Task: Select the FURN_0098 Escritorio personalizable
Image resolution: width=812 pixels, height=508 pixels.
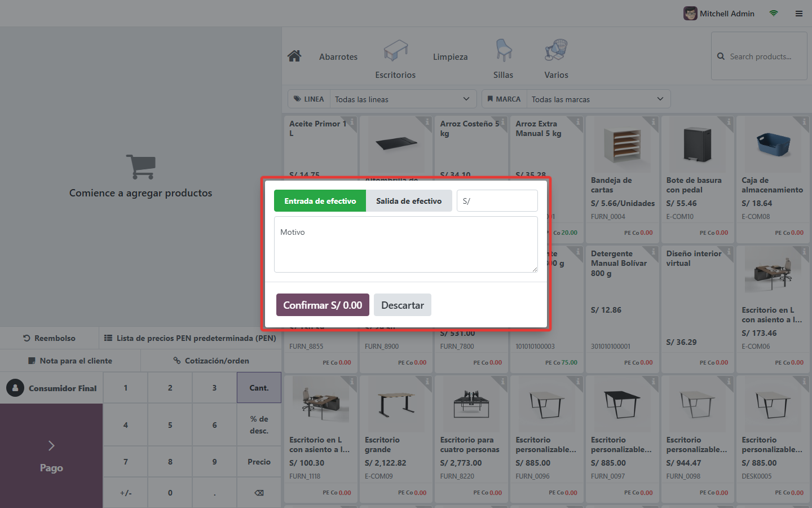Action: tap(698, 439)
